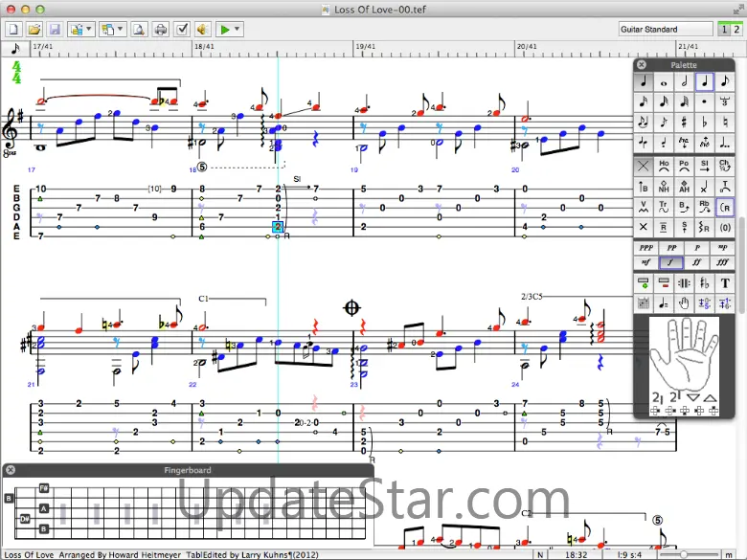The image size is (747, 560).
Task: Toggle the checkmark toolbar button
Action: [182, 30]
